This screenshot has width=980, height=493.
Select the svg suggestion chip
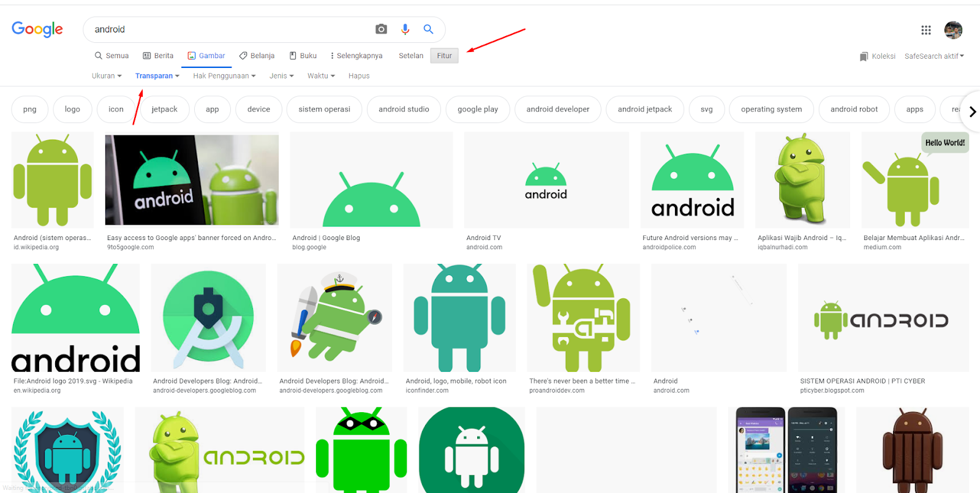(706, 110)
